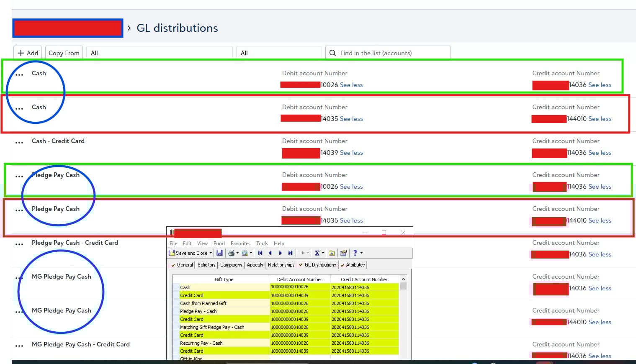Open the Print icon on the gift record toolbar

231,253
